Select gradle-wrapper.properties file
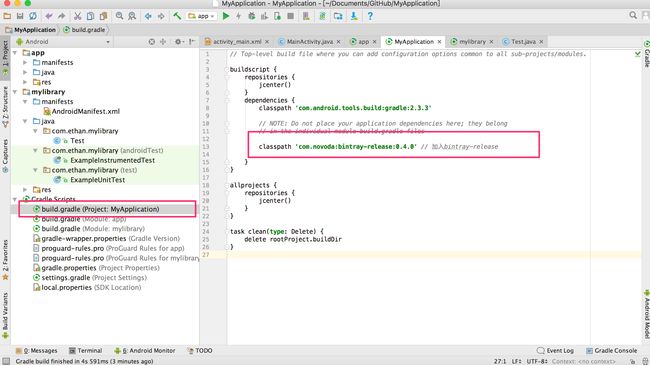The image size is (650, 365). coord(107,238)
